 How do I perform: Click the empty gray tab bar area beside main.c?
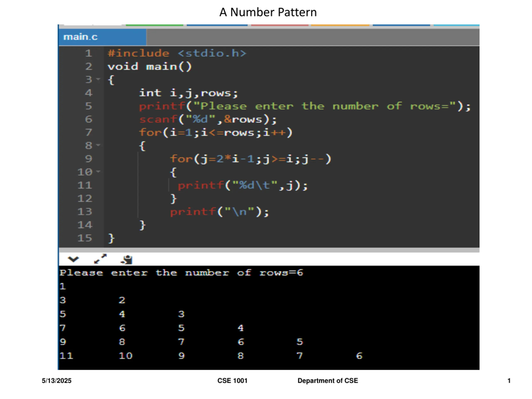click(313, 37)
